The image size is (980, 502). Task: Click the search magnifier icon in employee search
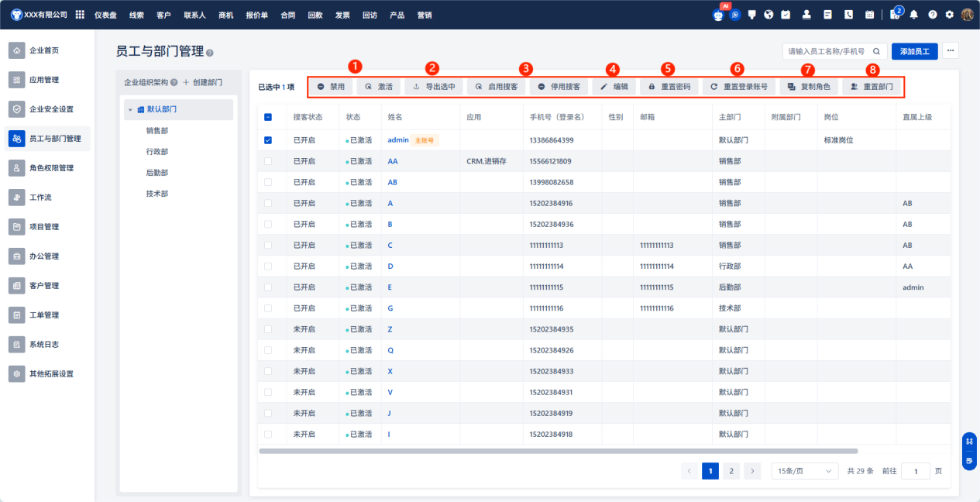point(876,52)
